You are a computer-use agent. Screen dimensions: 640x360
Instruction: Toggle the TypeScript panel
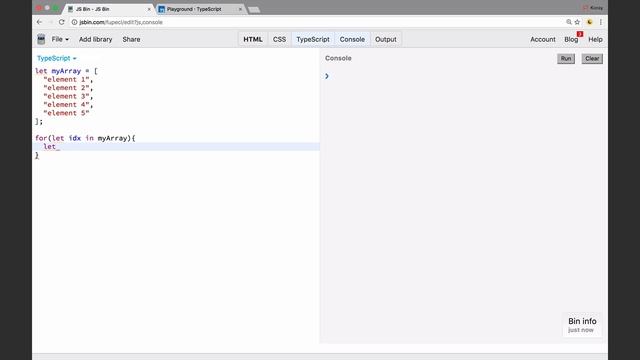click(x=313, y=39)
